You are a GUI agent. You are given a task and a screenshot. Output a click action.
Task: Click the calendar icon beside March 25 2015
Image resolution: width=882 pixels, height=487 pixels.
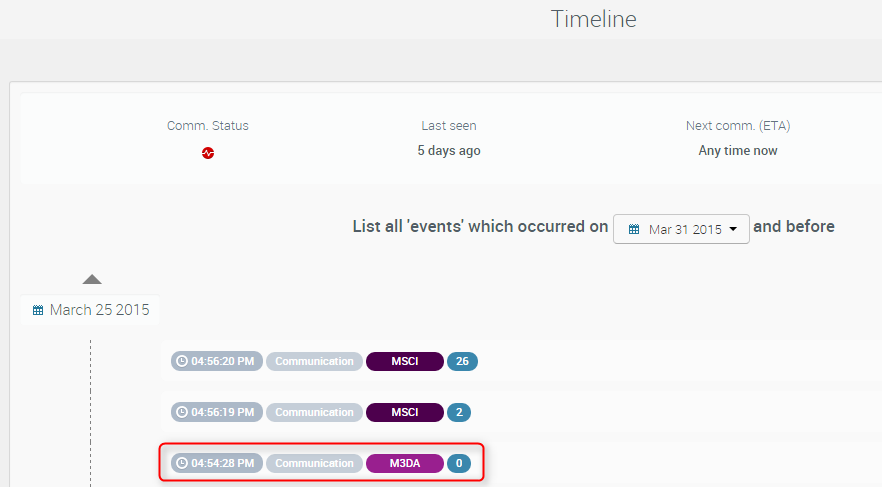pos(38,310)
